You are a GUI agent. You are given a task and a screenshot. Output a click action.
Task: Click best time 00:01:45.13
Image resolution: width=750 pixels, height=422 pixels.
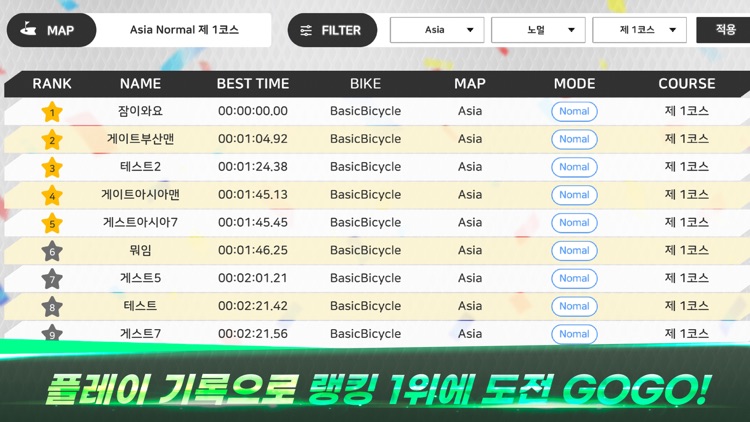[x=253, y=194]
